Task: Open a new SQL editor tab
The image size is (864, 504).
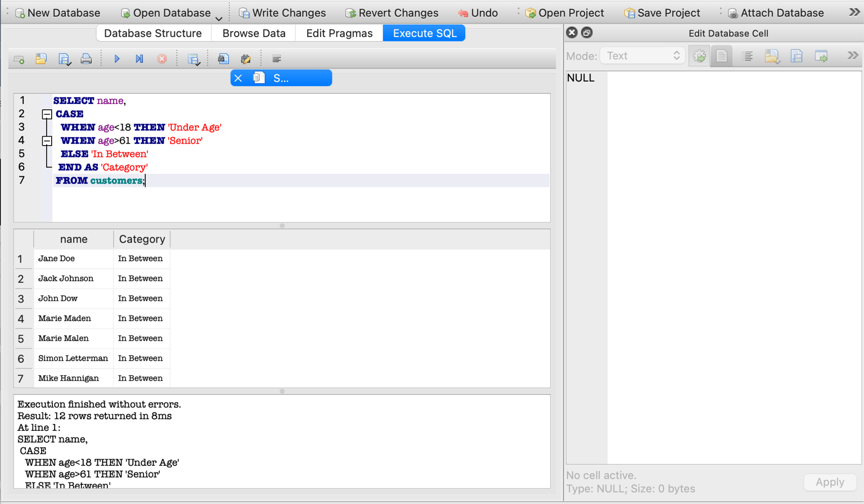Action: point(19,59)
